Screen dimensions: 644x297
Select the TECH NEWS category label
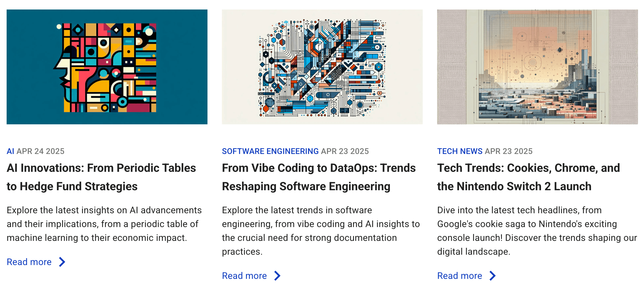click(460, 151)
